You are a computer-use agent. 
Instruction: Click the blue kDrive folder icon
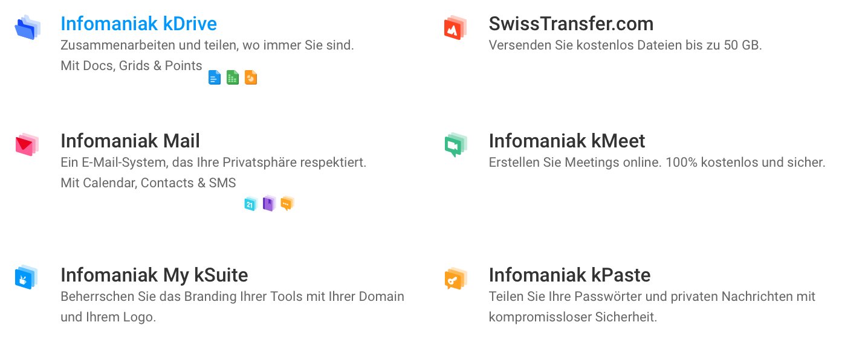(27, 28)
